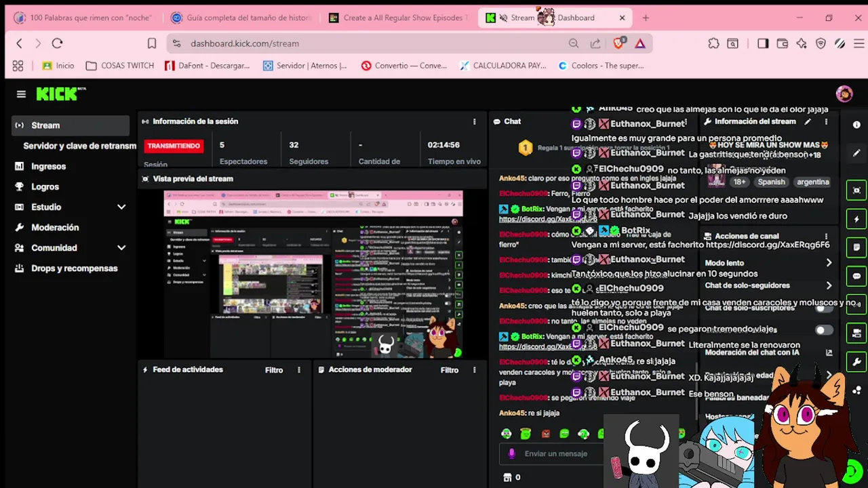
Task: Click the argentina tag
Action: tap(812, 182)
